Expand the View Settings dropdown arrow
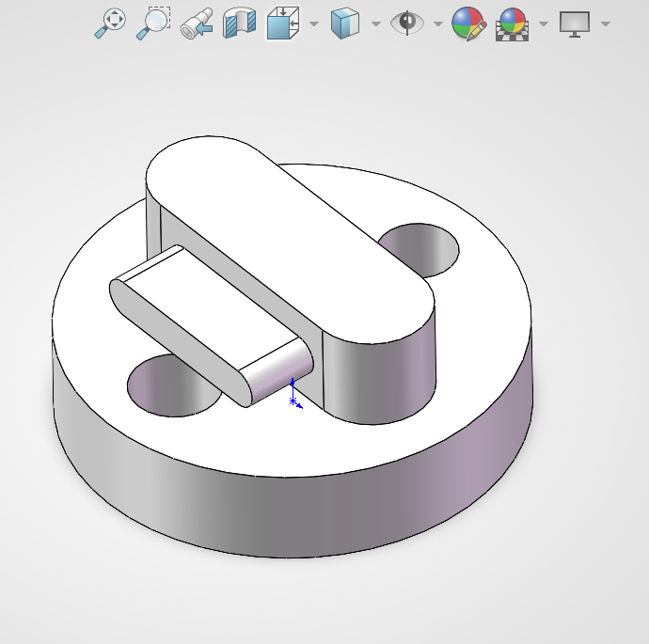The height and width of the screenshot is (644, 649). click(x=606, y=24)
